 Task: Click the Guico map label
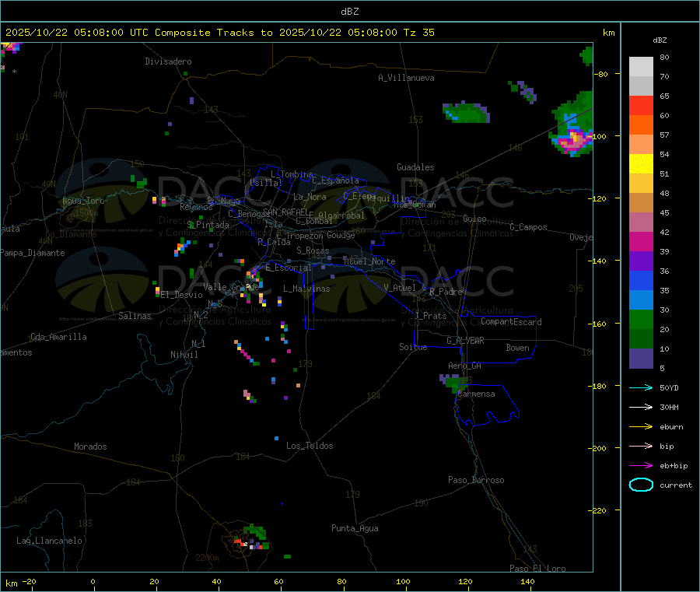click(x=474, y=219)
